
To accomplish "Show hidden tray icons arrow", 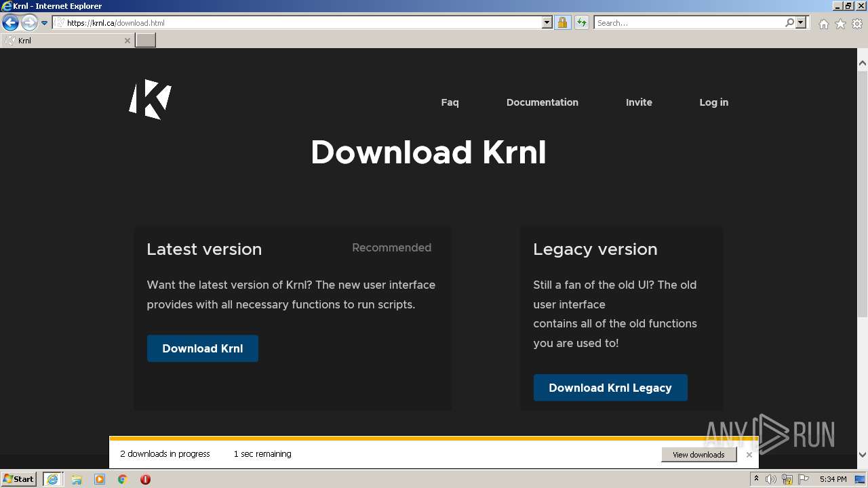I will pos(756,479).
